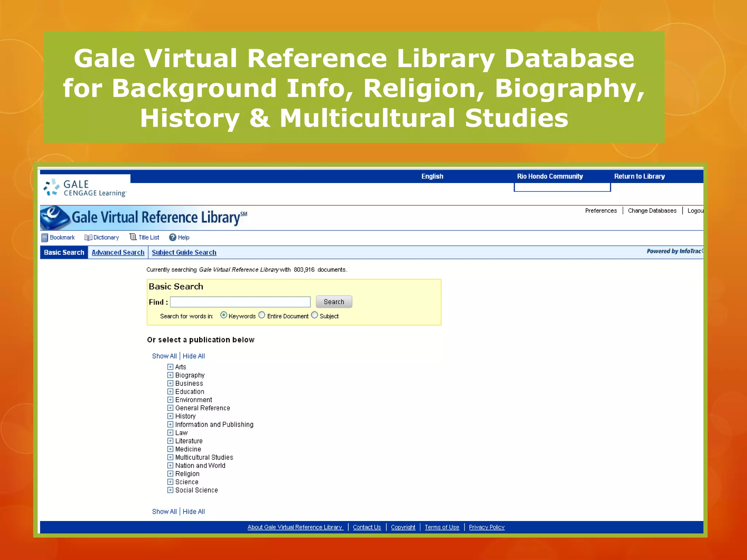Viewport: 747px width, 560px height.
Task: Expand the Science category
Action: [170, 482]
